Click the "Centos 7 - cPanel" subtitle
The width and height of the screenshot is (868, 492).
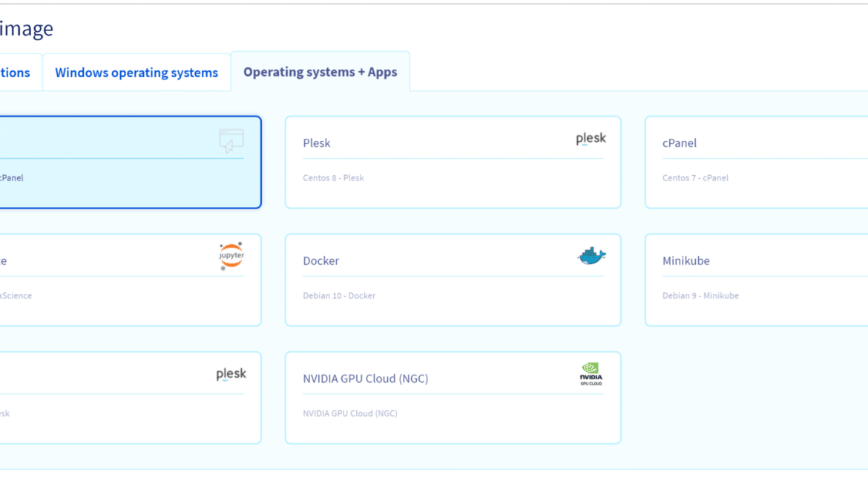pos(695,177)
